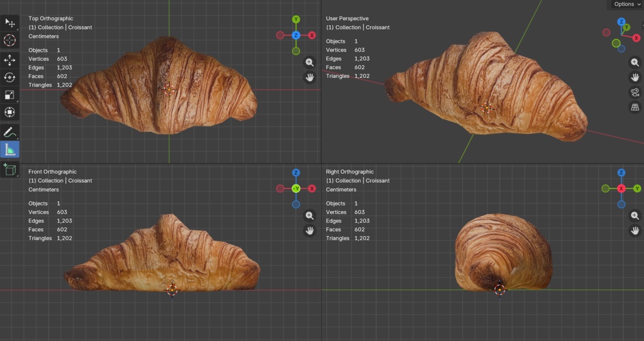
Task: Click blue Z axis in Front view gizmo
Action: tap(296, 173)
